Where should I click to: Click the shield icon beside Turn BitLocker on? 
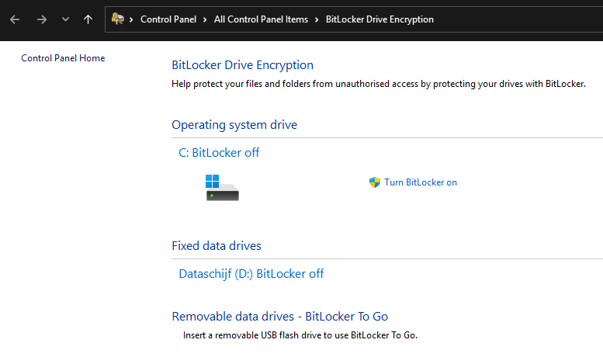(375, 182)
